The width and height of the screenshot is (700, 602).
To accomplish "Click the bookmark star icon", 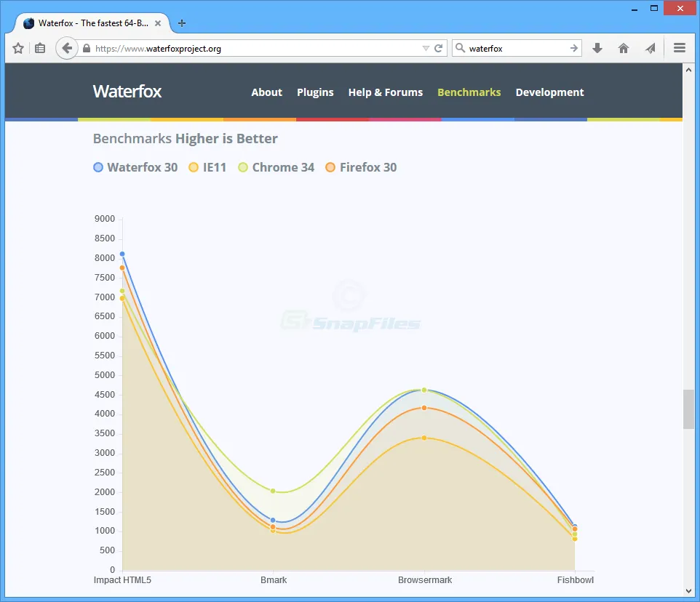I will (18, 48).
